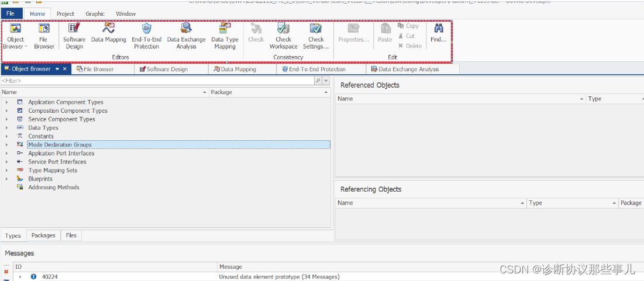Expand Application Port Interfaces node
Screen dimensions: 644x281
(x=6, y=154)
